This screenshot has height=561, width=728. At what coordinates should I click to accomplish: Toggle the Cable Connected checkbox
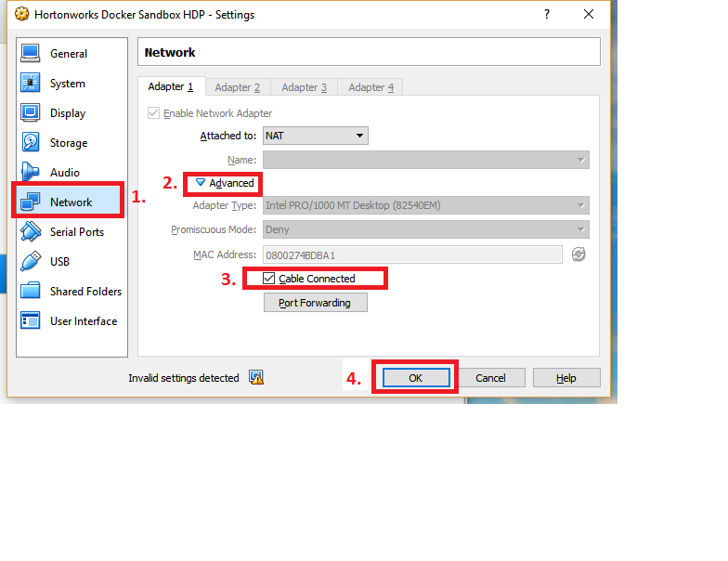pos(268,279)
